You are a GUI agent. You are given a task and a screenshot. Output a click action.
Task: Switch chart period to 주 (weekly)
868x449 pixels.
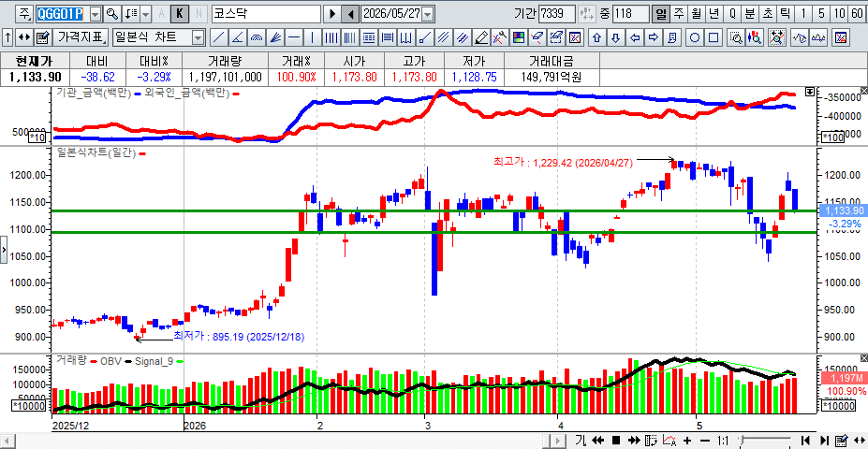click(x=679, y=13)
